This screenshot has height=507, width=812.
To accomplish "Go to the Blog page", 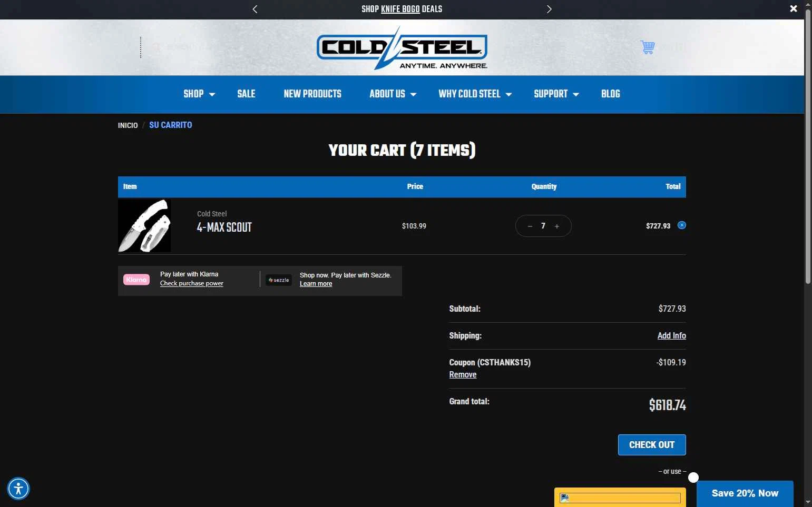I will (x=611, y=94).
